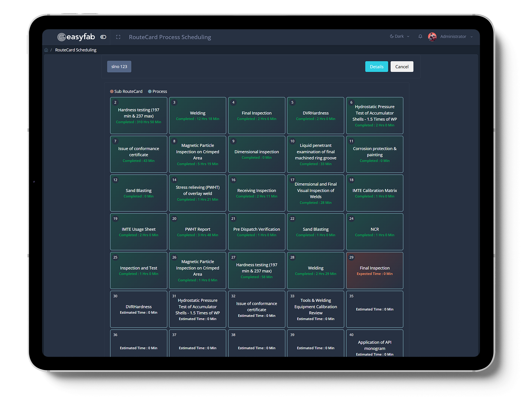532x397 pixels.
Task: Open card 7 Issue of conformance certificate
Action: [139, 154]
